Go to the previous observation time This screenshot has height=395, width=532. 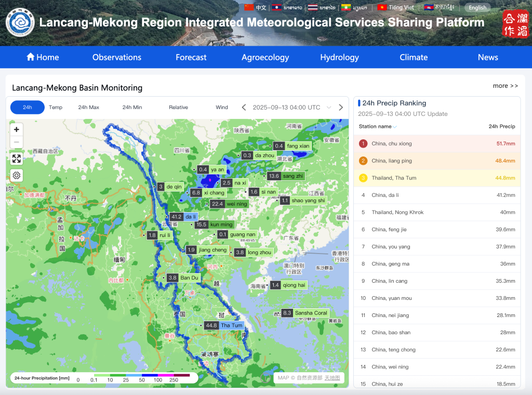coord(244,108)
